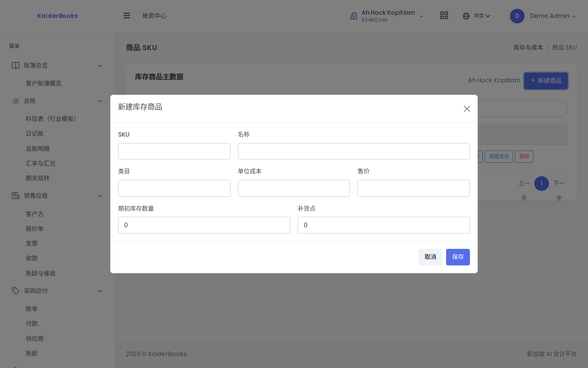Open 汇率与汇兑 in sidebar

click(41, 163)
